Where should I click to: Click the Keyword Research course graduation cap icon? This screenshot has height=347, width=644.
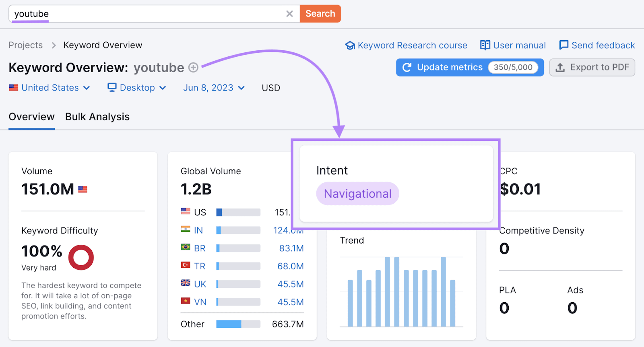point(350,45)
